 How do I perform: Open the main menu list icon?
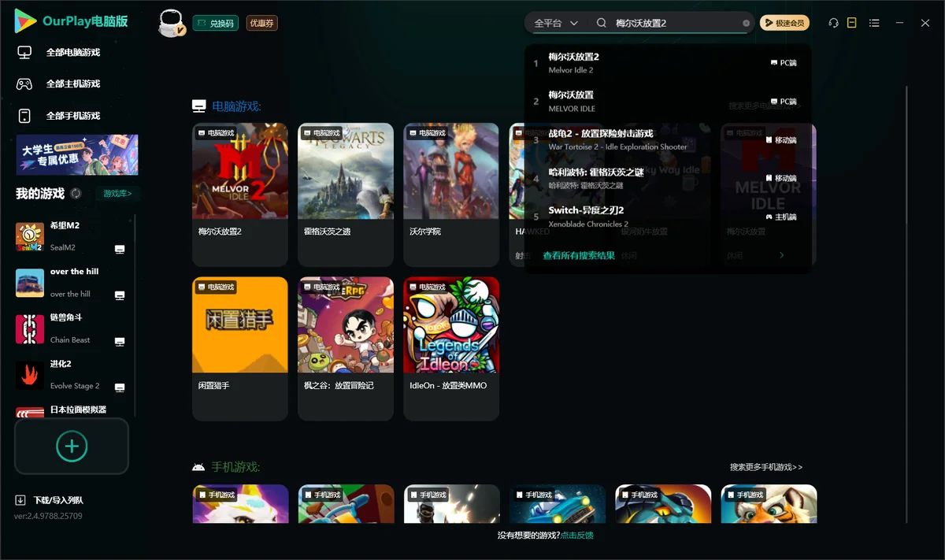(x=874, y=24)
